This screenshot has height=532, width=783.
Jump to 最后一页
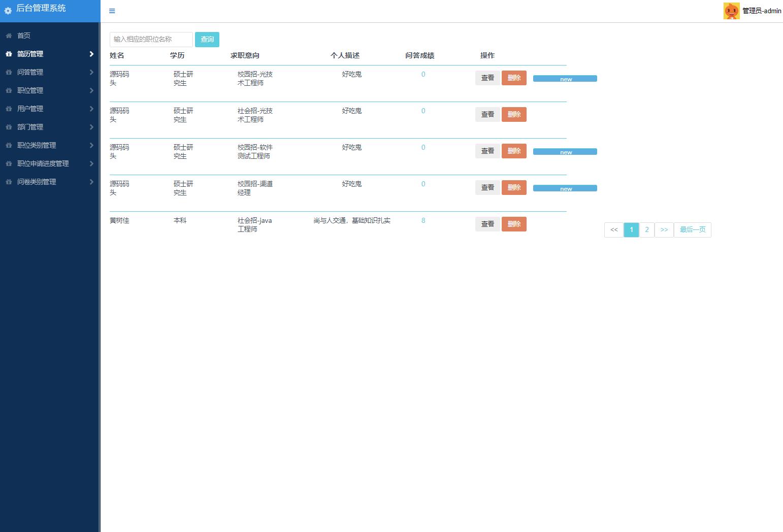coord(693,230)
